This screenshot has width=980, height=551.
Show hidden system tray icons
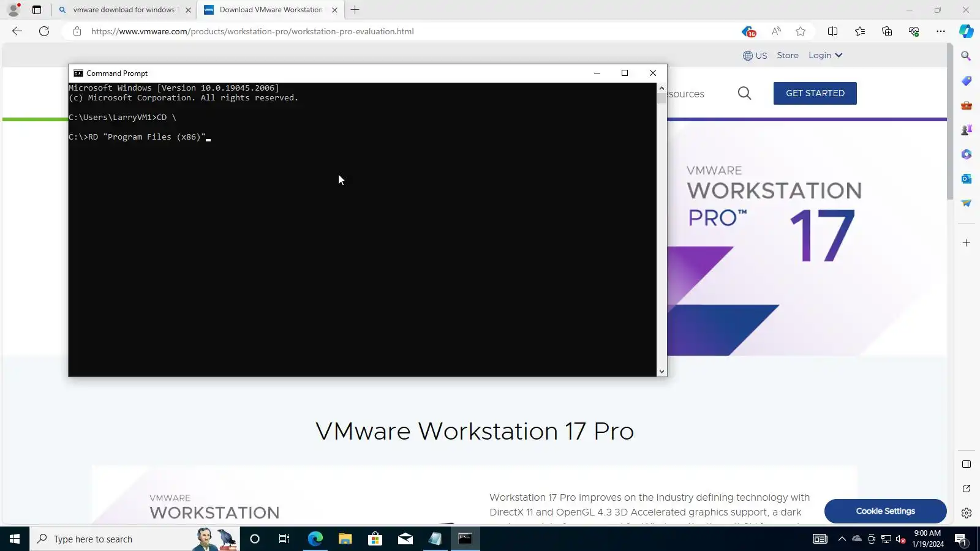(x=842, y=539)
